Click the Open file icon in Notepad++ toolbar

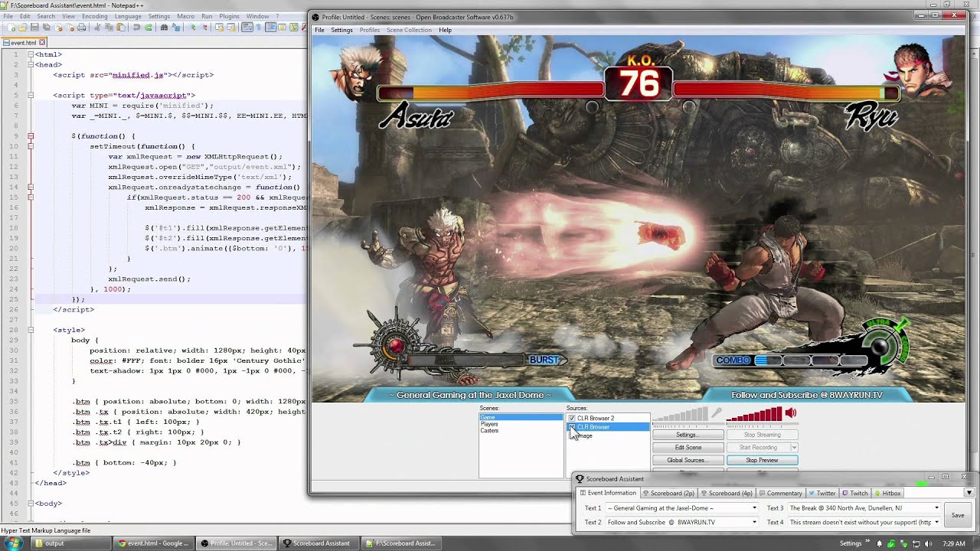(22, 28)
